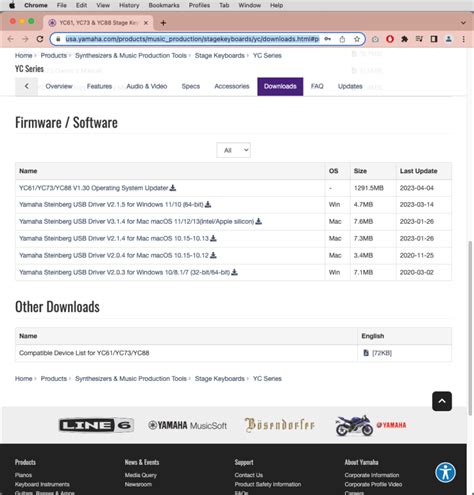The height and width of the screenshot is (495, 474).
Task: Download USB Driver V2.1.4 for macOS 10.15-10.13
Action: (x=213, y=238)
